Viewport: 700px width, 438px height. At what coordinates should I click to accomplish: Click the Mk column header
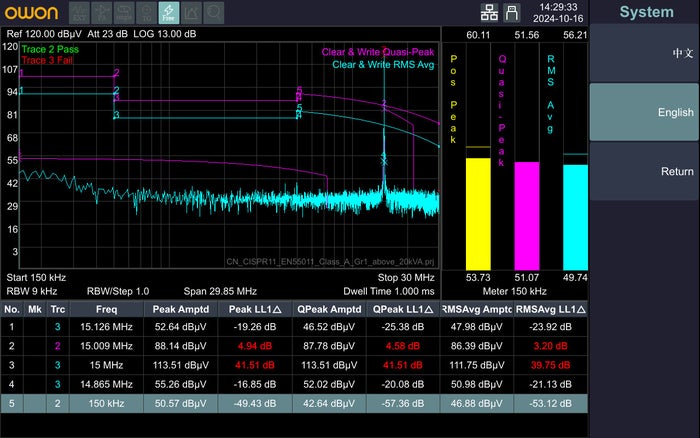pyautogui.click(x=35, y=309)
